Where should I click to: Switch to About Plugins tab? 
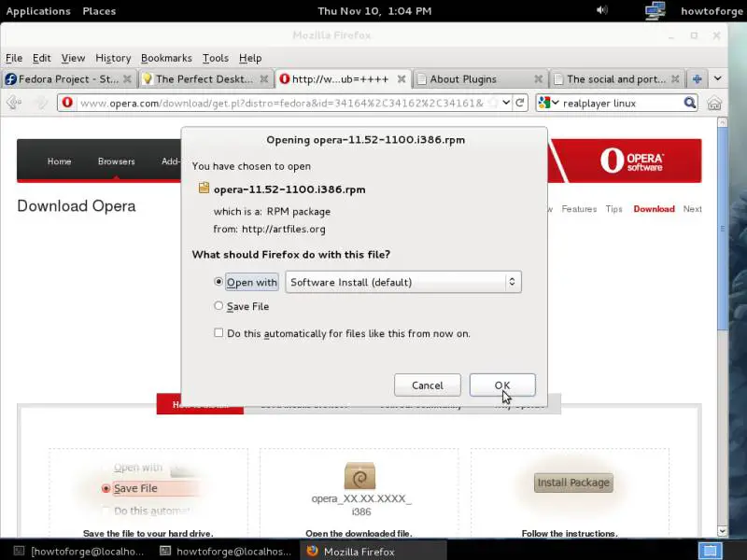[480, 79]
